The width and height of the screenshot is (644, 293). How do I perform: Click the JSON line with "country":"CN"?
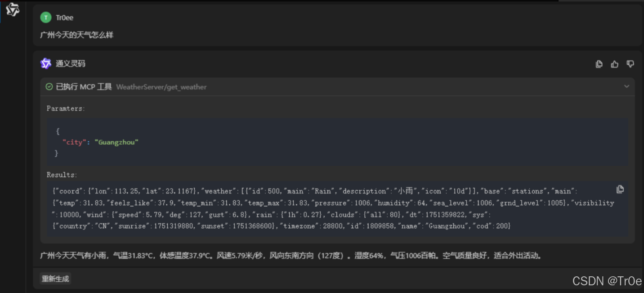point(282,226)
